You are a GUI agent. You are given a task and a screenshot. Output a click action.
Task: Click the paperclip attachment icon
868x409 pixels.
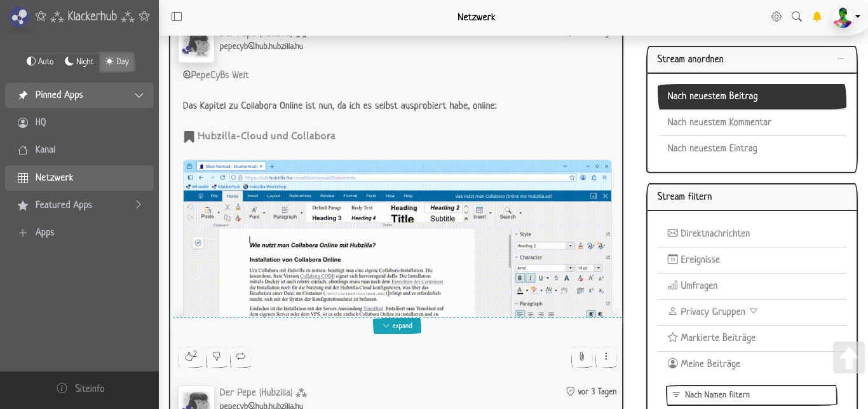tap(581, 357)
